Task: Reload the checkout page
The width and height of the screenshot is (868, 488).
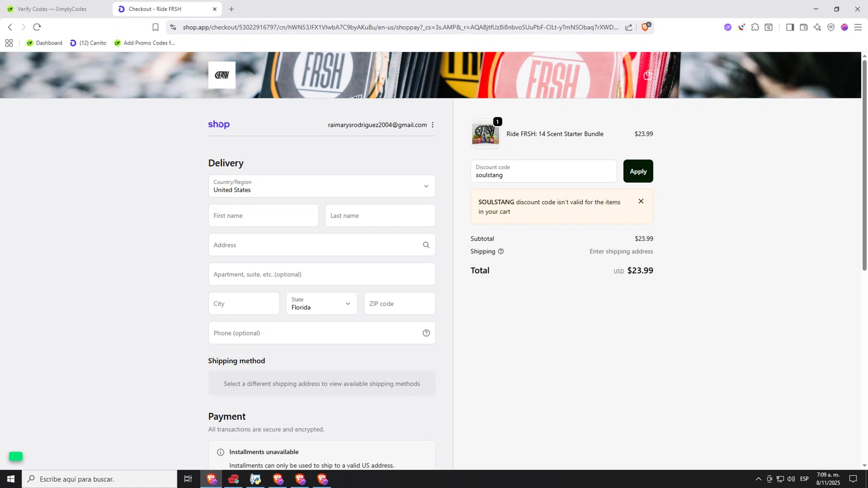Action: coord(37,27)
